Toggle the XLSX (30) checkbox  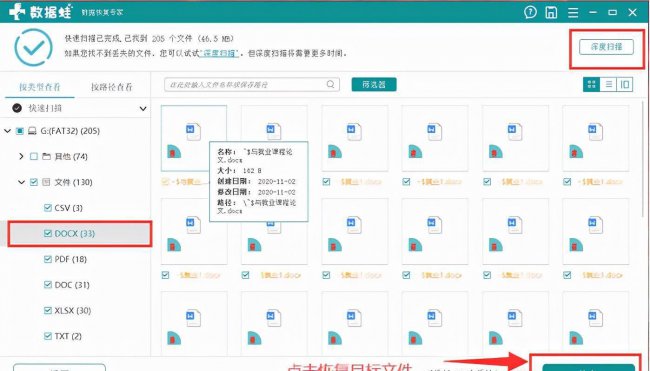click(x=48, y=310)
